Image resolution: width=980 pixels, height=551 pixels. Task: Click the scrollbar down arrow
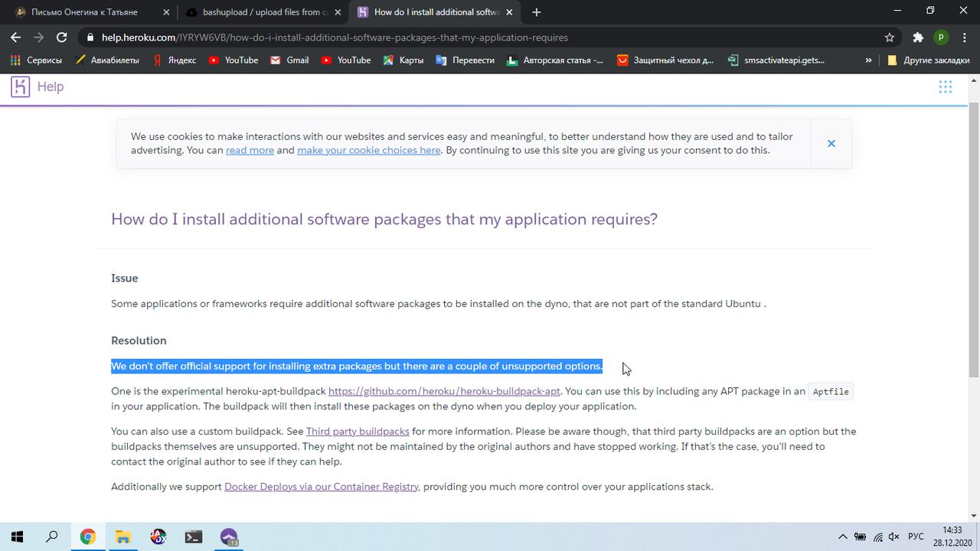coord(974,516)
